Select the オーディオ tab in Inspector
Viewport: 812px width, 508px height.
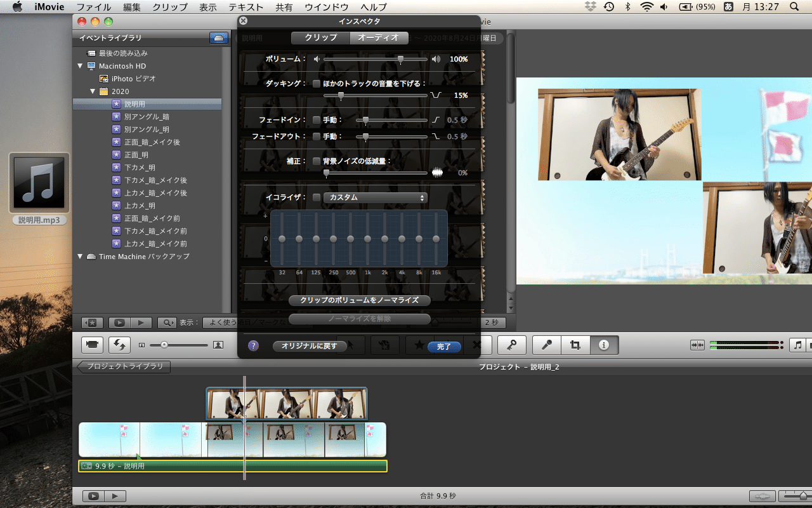(379, 37)
